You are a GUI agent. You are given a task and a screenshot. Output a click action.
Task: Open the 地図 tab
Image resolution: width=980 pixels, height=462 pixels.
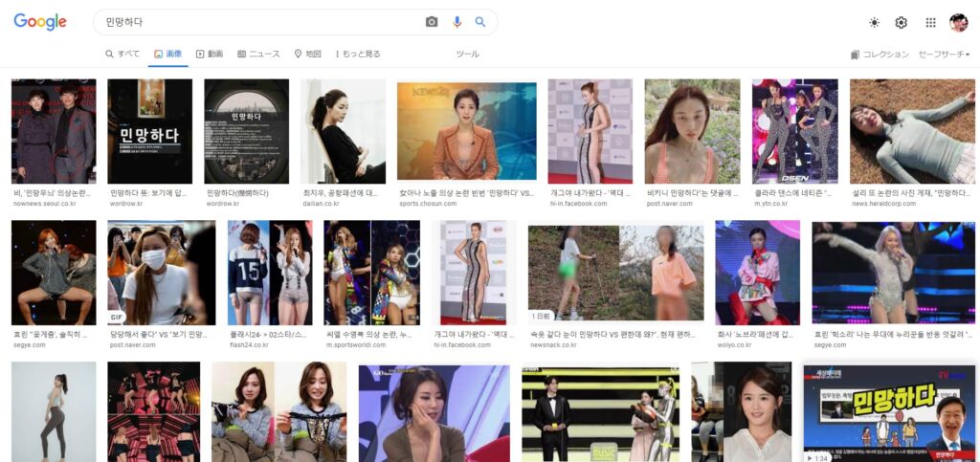point(307,55)
